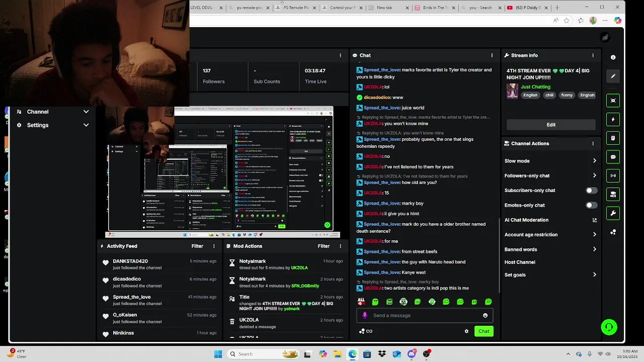This screenshot has height=362, width=644.
Task: Open Mod Actions Filter dropdown
Action: (324, 246)
